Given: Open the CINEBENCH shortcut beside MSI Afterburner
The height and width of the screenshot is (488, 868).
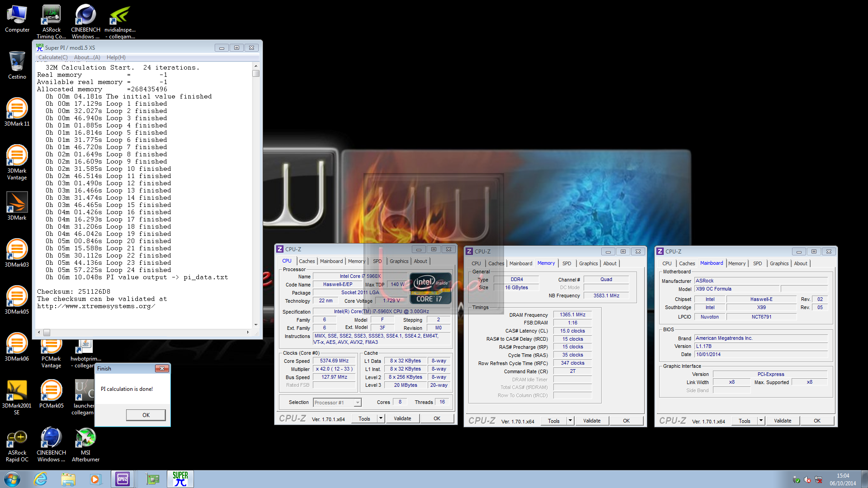Looking at the screenshot, I should click(51, 446).
